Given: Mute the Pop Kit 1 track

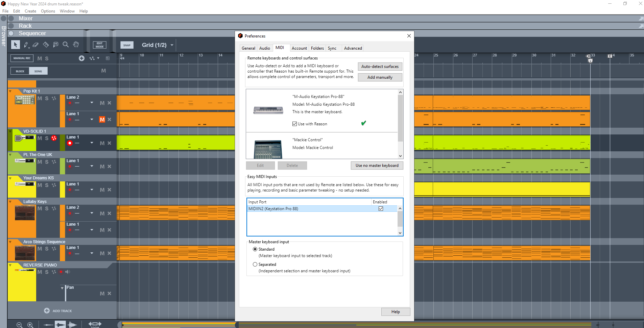Looking at the screenshot, I should pyautogui.click(x=40, y=98).
